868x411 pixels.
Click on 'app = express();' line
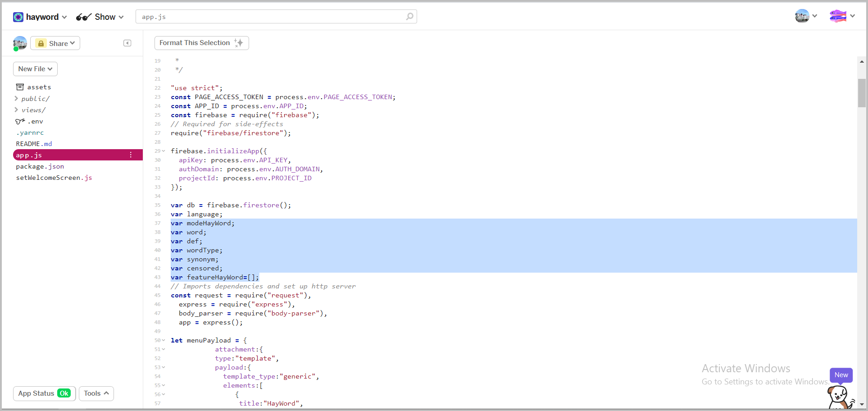[211, 322]
